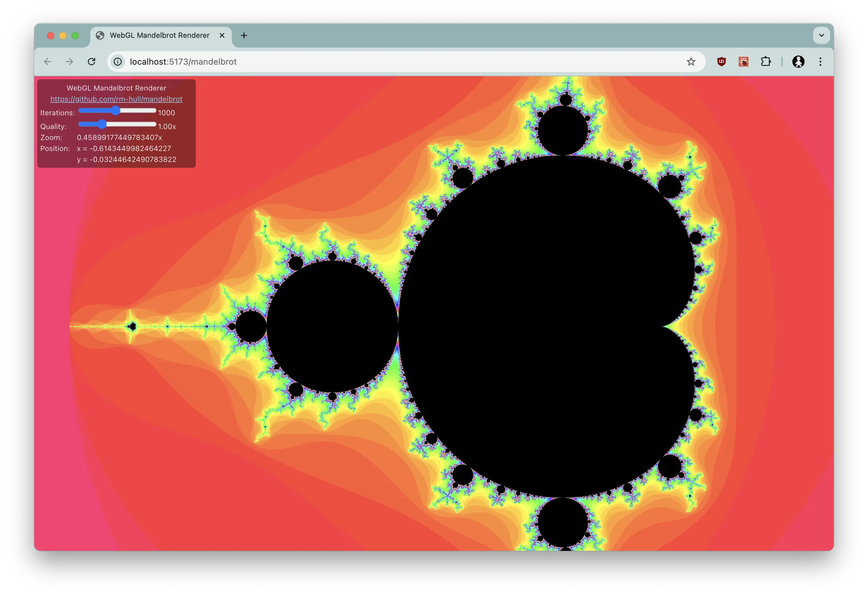Bookmark this page with the star icon

pos(690,62)
